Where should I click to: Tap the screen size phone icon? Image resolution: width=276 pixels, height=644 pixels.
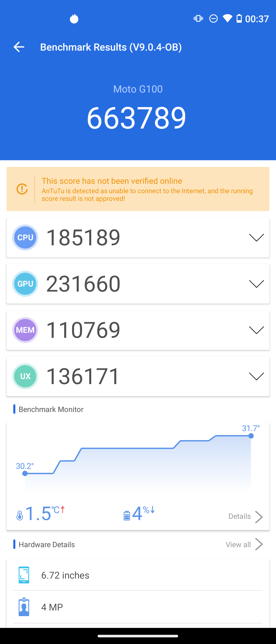tap(24, 575)
